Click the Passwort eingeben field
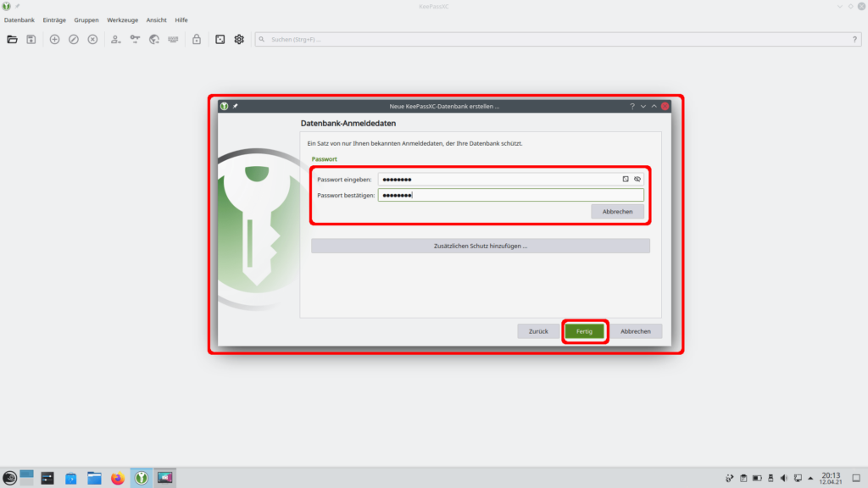Viewport: 868px width, 488px height. point(511,180)
